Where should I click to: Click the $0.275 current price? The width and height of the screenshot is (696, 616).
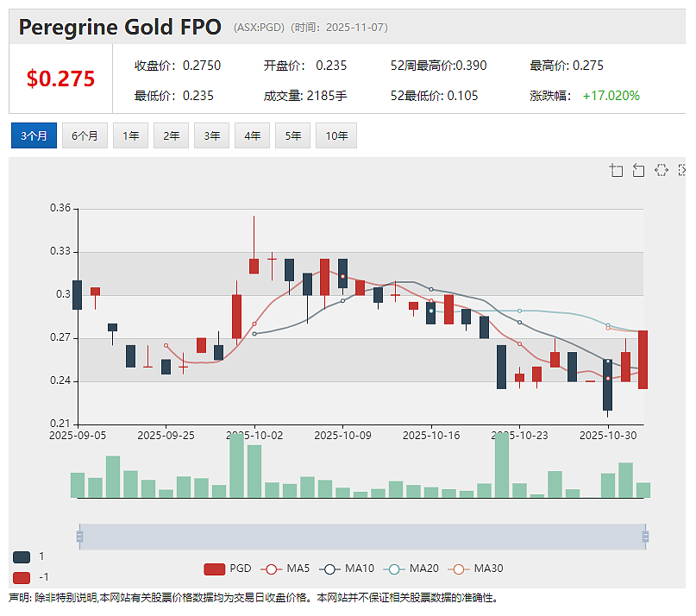[60, 79]
